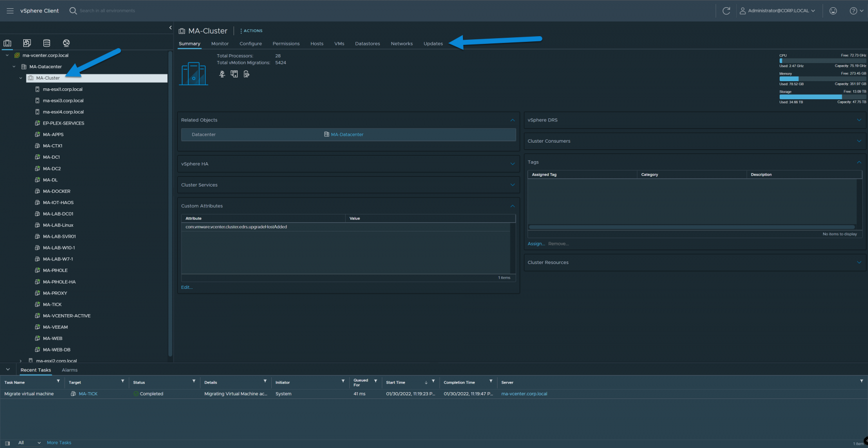Switch to the Configure tab

(x=251, y=43)
